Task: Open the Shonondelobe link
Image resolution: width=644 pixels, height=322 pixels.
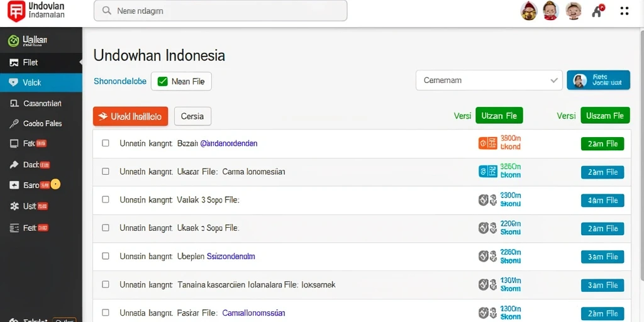Action: [120, 81]
